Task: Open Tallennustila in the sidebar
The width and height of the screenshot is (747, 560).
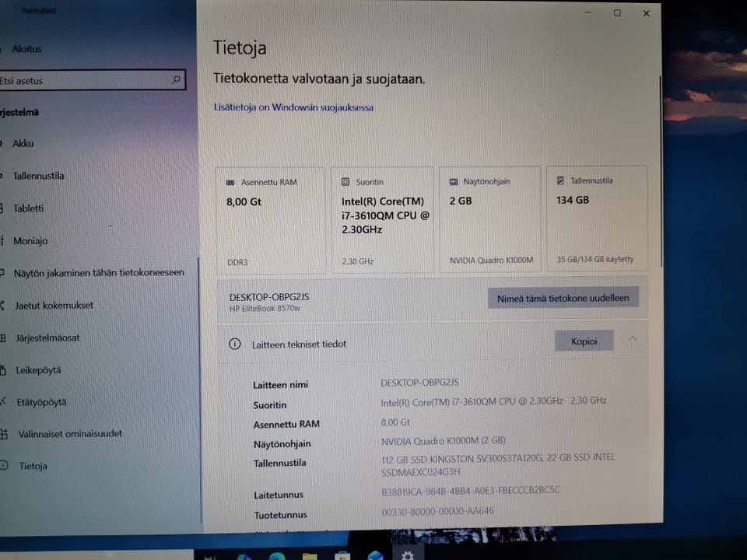Action: 38,176
